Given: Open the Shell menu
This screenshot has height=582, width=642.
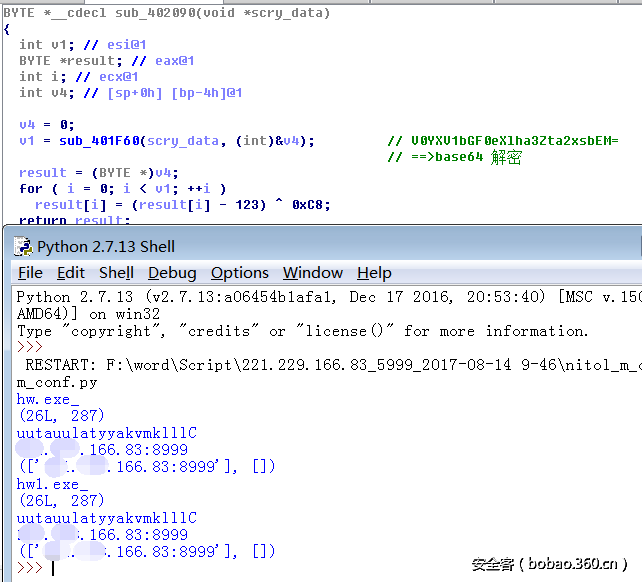Looking at the screenshot, I should point(116,273).
